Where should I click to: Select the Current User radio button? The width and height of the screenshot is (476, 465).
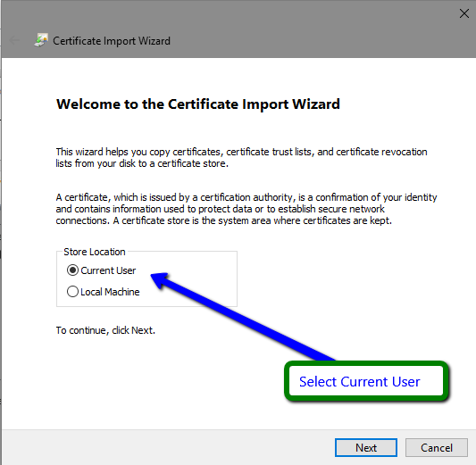coord(72,270)
